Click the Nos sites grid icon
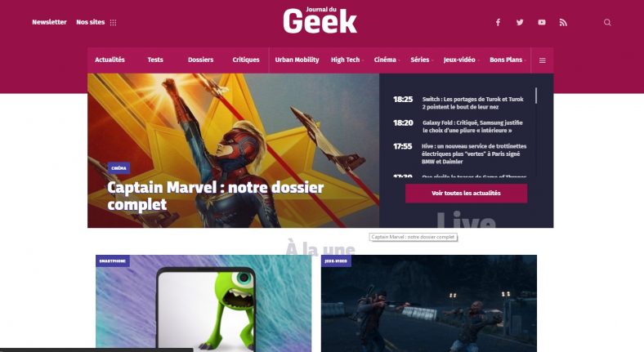 113,23
